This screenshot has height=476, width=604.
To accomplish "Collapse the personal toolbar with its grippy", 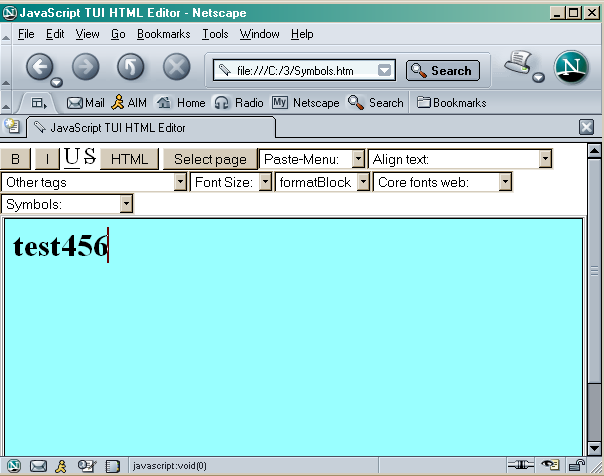I will (x=6, y=103).
